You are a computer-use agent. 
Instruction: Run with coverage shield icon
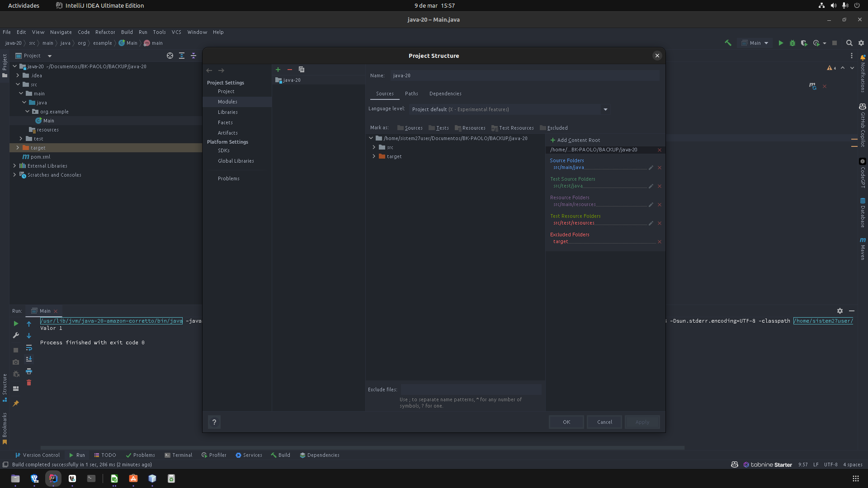(x=804, y=43)
